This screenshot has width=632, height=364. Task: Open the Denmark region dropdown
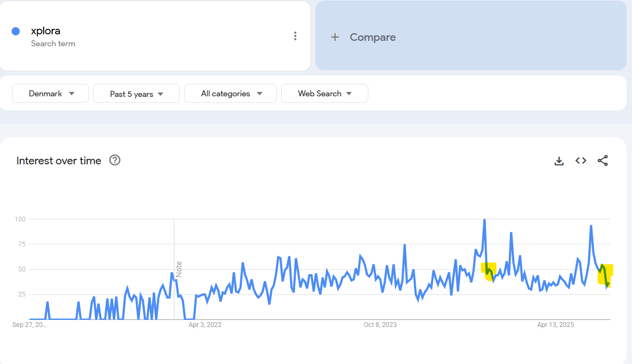[x=51, y=94]
